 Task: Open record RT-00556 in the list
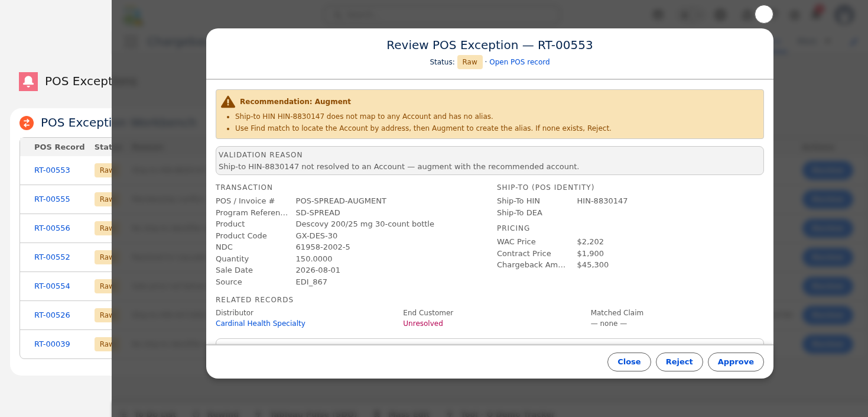click(x=52, y=228)
